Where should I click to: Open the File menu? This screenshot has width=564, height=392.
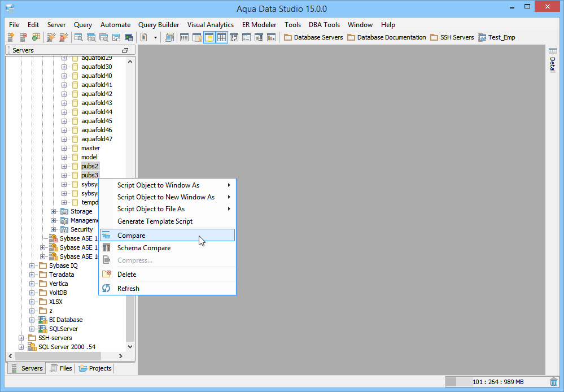14,25
